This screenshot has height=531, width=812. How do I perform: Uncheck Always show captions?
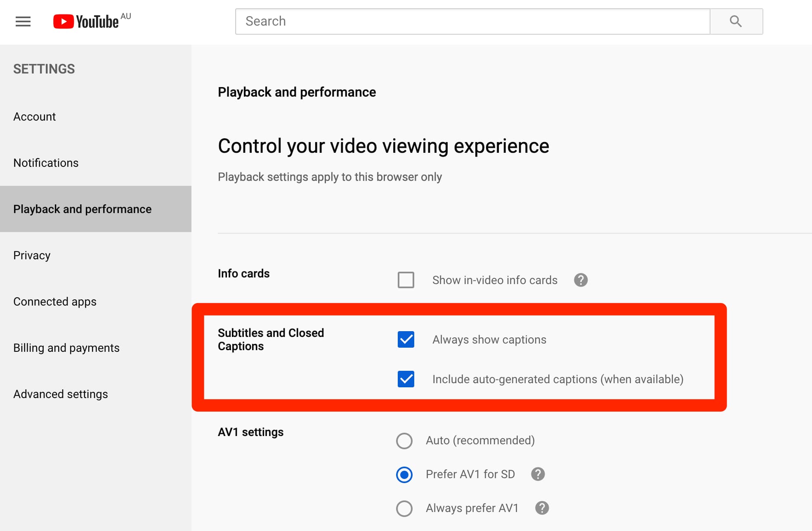pos(406,339)
